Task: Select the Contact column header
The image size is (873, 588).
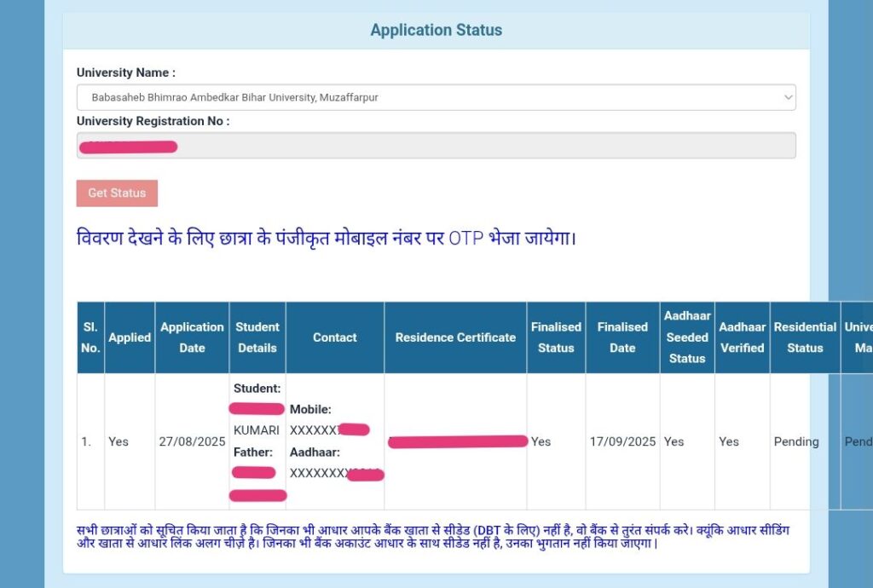Action: 335,337
